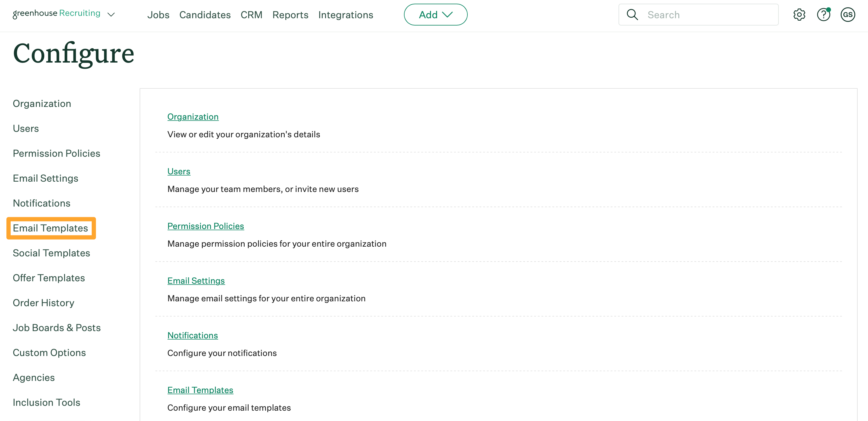Screen dimensions: 868x421
Task: Click the Integrations top menu item
Action: pyautogui.click(x=346, y=14)
